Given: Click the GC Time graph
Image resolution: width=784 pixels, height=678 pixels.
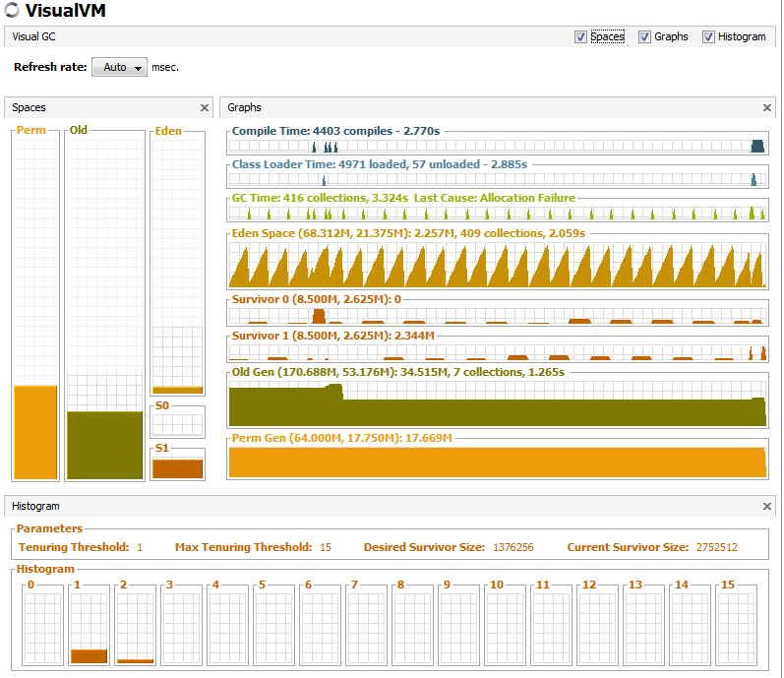Looking at the screenshot, I should 498,213.
